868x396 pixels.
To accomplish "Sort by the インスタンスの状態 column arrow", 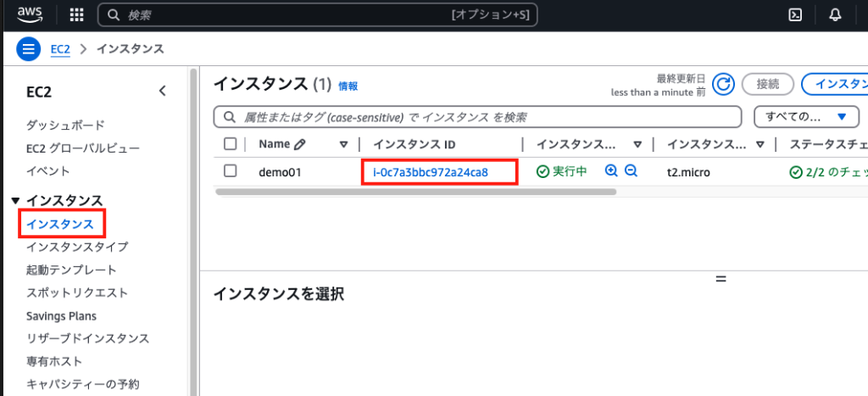I will pyautogui.click(x=637, y=144).
